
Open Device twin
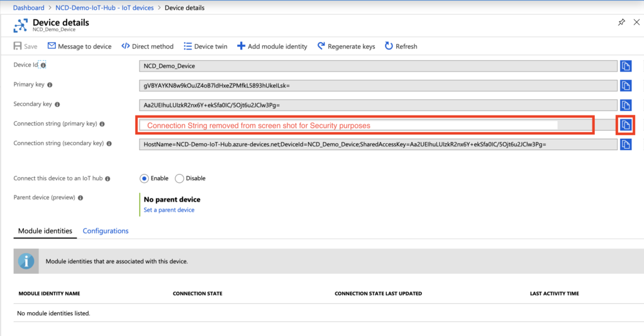click(206, 46)
